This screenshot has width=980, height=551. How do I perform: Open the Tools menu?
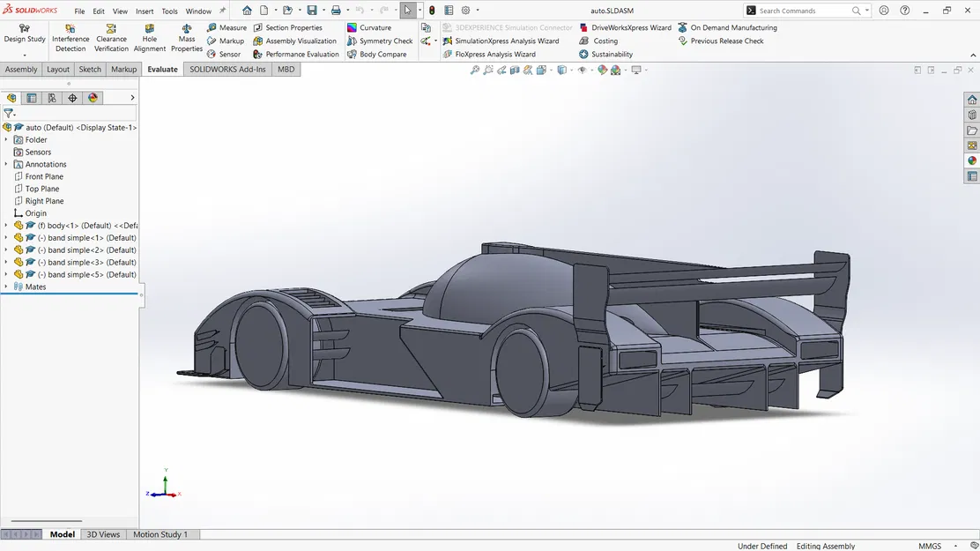coord(169,11)
